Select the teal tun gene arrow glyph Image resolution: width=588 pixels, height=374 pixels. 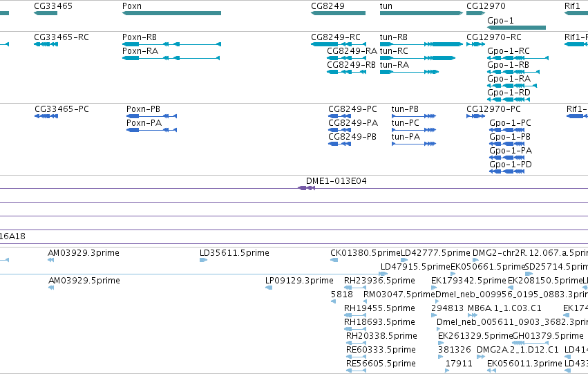point(421,13)
